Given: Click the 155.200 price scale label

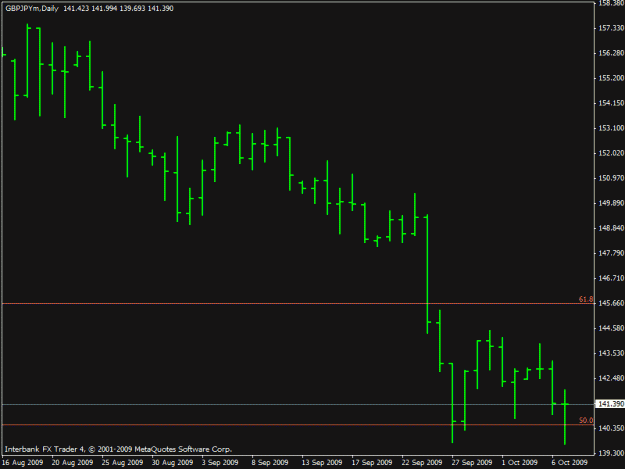Looking at the screenshot, I should pyautogui.click(x=611, y=78).
